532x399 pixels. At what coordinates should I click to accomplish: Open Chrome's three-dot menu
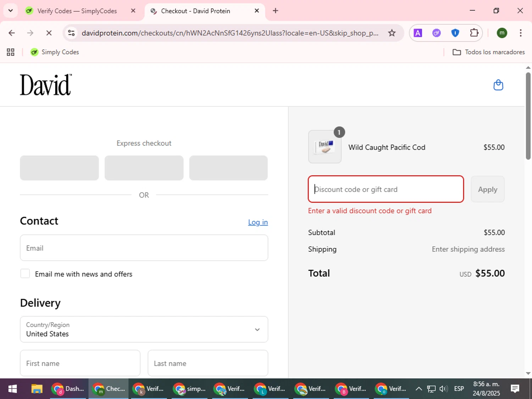(x=520, y=33)
